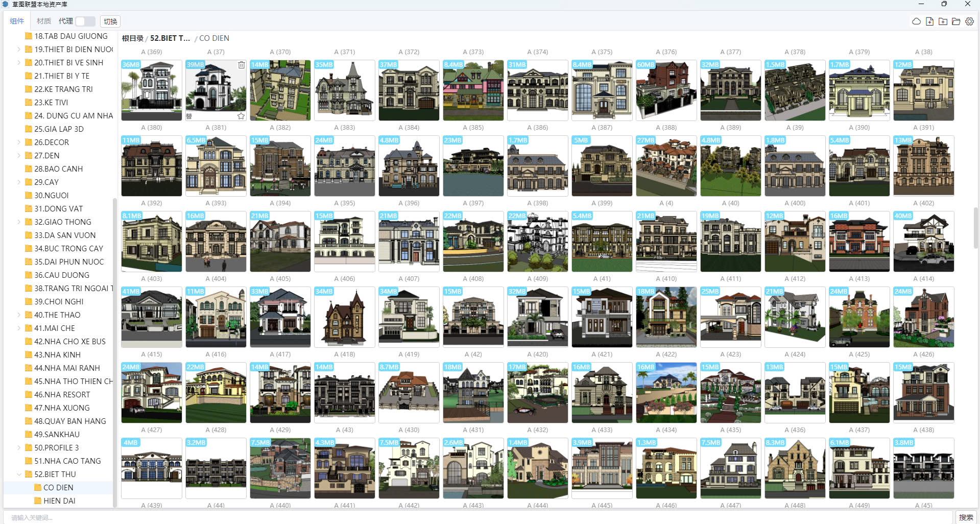980x524 pixels.
Task: Open the settings gear icon
Action: pos(969,21)
